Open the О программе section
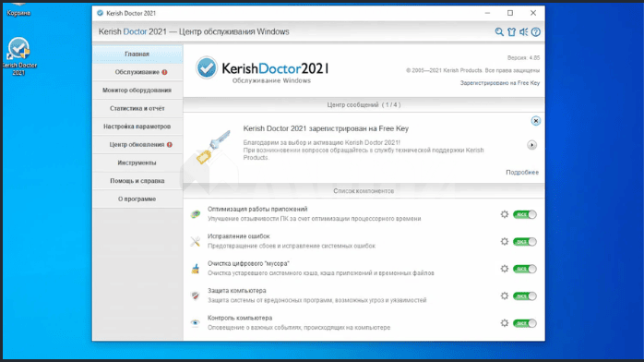The width and height of the screenshot is (644, 362). pos(137,199)
